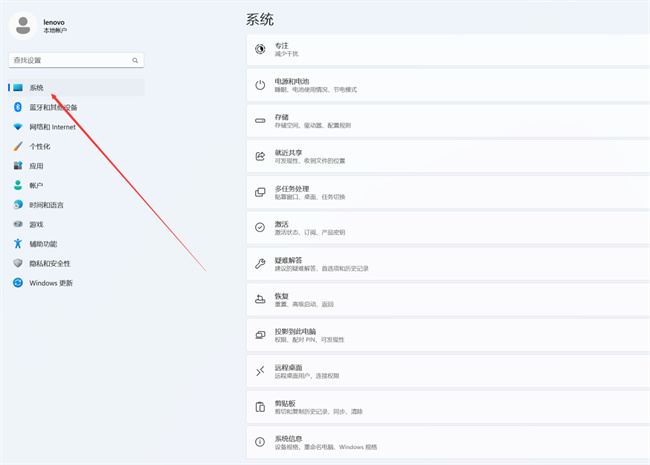Open the 帐户 person icon

pos(18,185)
